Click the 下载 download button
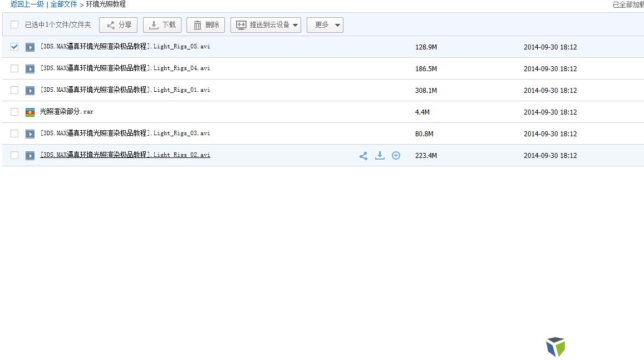 click(162, 25)
